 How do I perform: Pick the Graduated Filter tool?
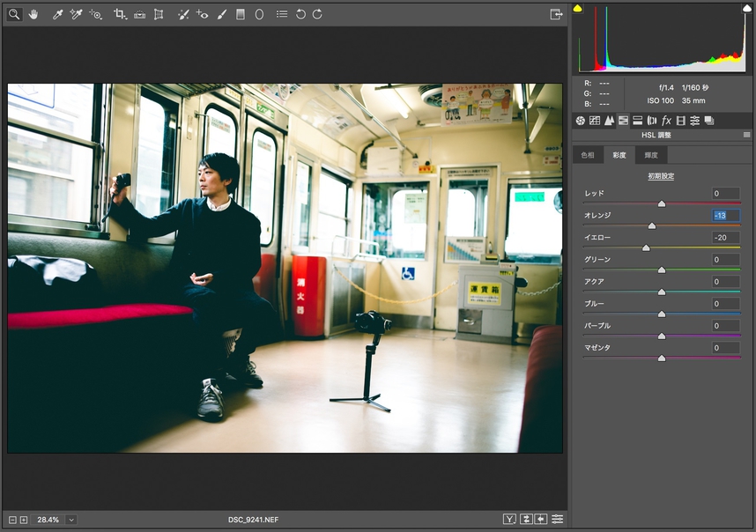(240, 14)
